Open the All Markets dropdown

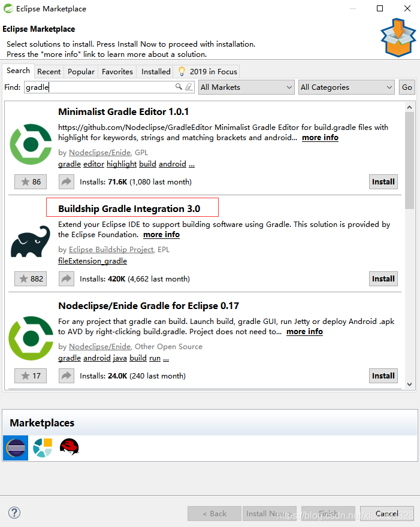click(246, 87)
